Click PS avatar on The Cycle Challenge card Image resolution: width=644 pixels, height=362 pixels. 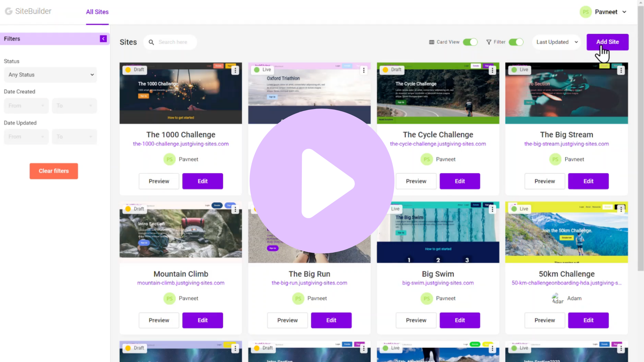tap(427, 159)
